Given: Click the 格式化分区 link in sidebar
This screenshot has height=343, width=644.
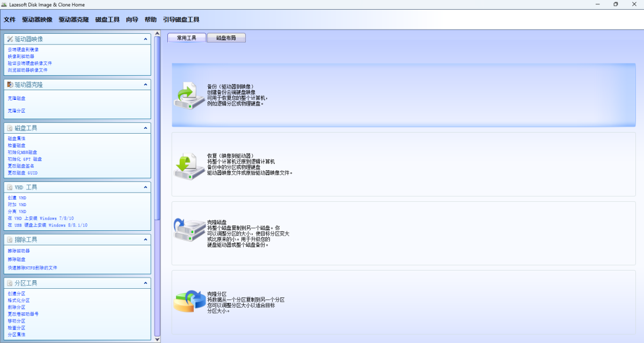Looking at the screenshot, I should (x=19, y=301).
